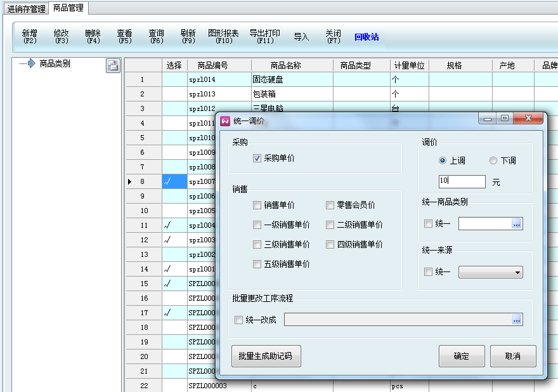Open the 回收站 recycle bin link
This screenshot has width=558, height=392.
pyautogui.click(x=367, y=37)
